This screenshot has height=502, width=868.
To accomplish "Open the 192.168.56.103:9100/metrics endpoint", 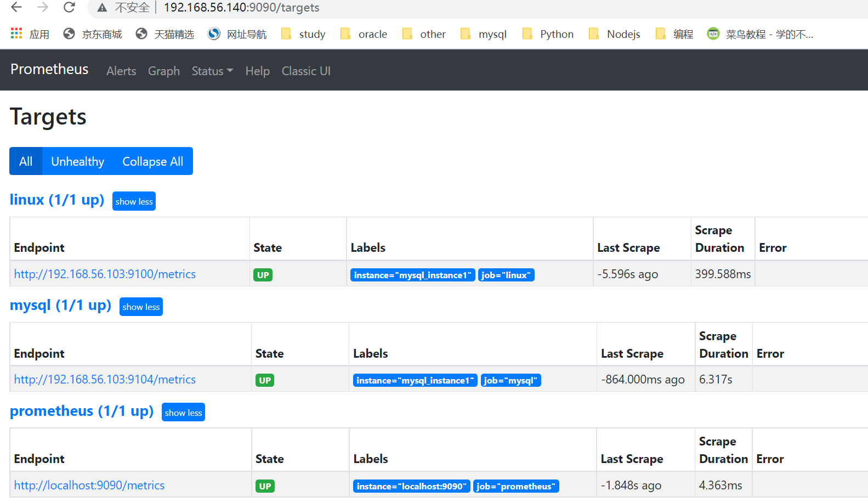I will click(x=105, y=274).
